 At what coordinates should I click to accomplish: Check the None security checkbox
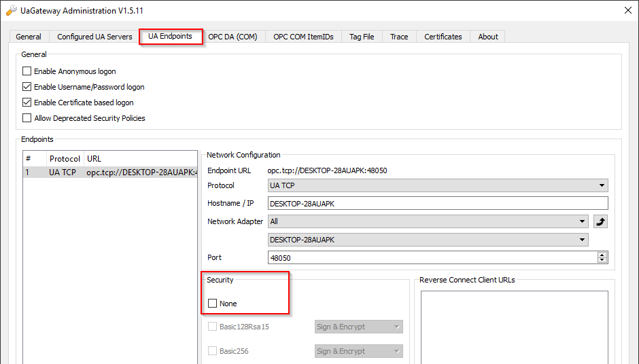(x=212, y=304)
